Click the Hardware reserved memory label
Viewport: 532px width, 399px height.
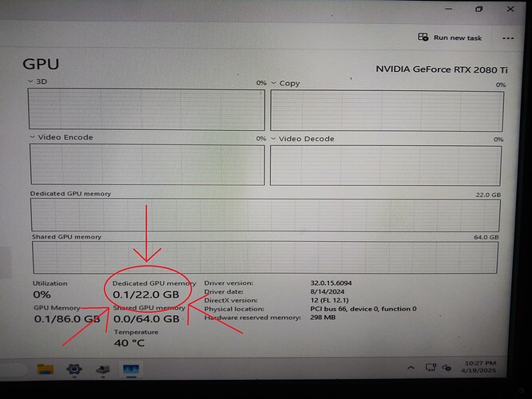pos(252,318)
